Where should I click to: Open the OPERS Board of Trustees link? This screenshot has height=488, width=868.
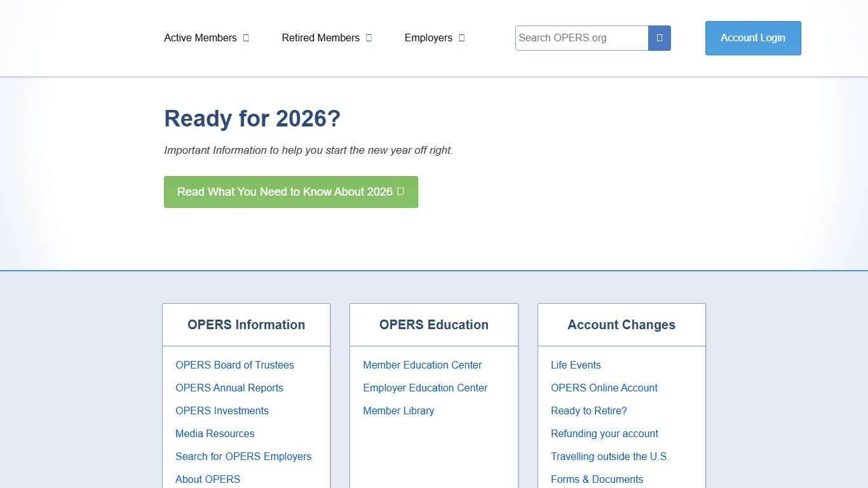(234, 365)
